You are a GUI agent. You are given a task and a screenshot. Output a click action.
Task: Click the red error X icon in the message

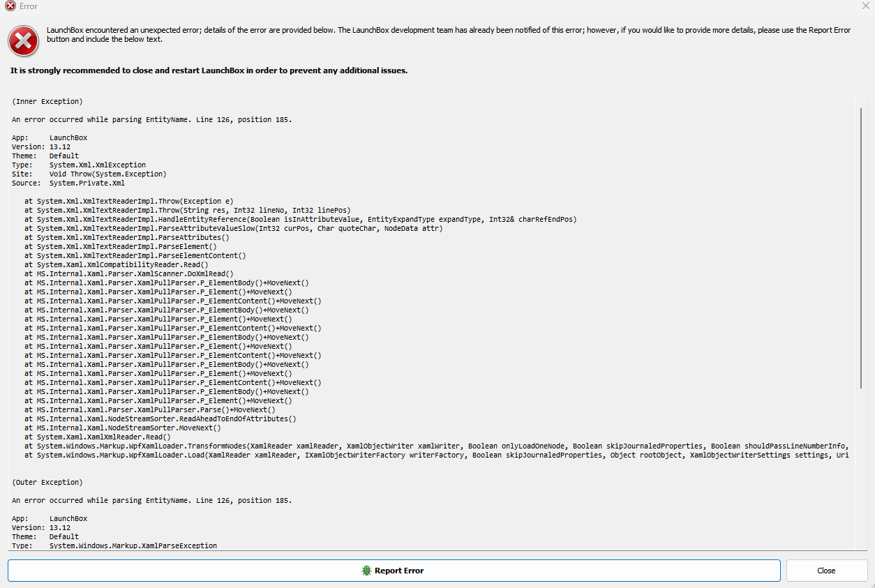point(24,42)
